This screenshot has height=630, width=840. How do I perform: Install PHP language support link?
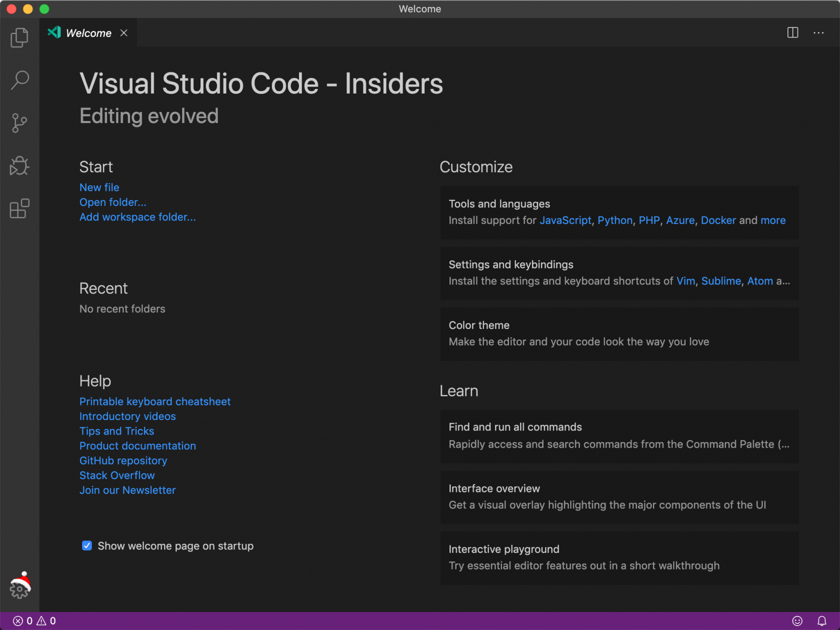coord(649,220)
